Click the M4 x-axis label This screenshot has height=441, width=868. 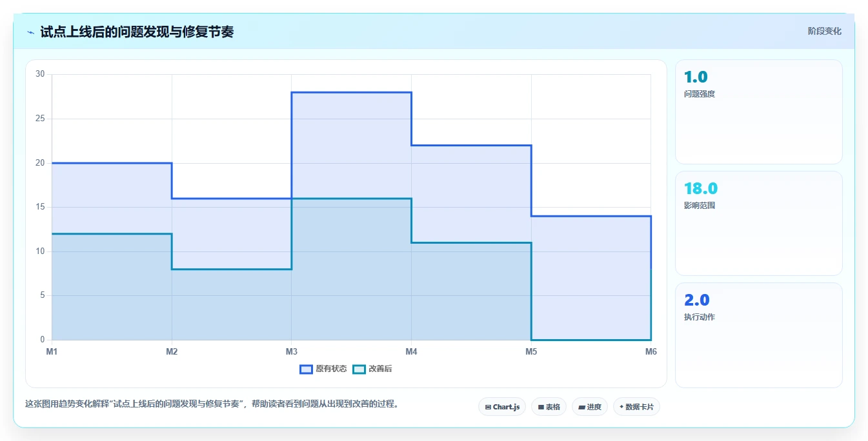[411, 351]
